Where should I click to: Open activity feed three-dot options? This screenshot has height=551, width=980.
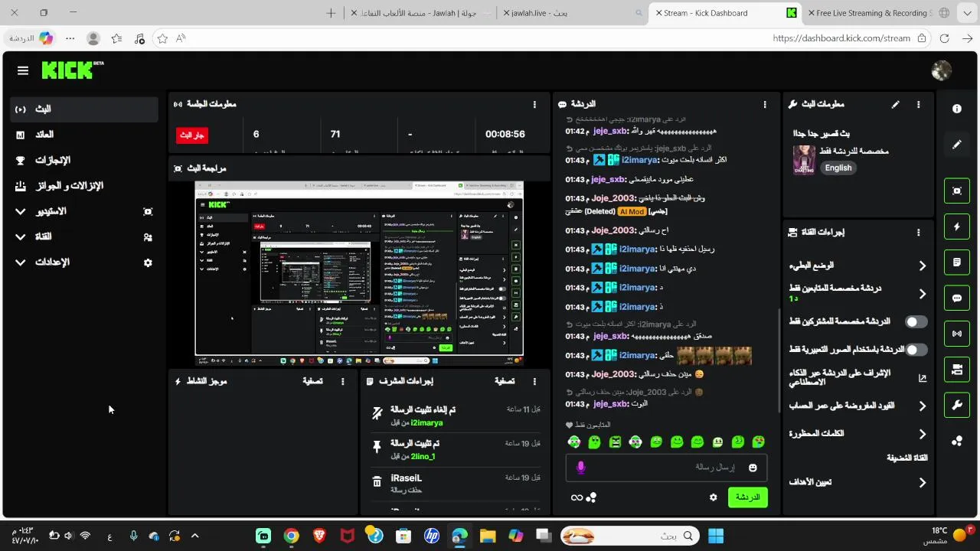[342, 381]
